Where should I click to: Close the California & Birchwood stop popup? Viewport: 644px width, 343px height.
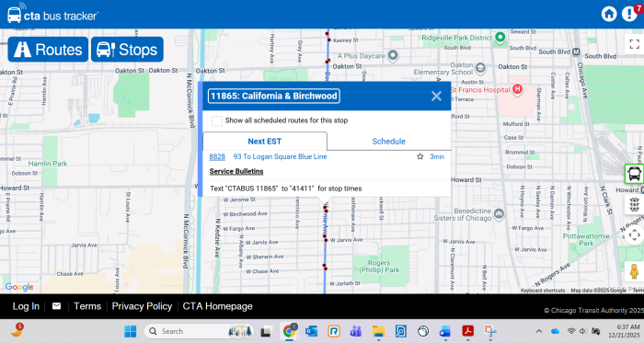point(436,96)
